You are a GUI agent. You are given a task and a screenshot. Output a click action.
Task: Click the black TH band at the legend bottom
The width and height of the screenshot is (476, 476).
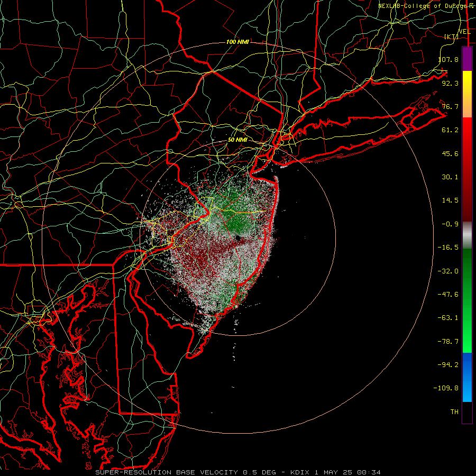[x=467, y=412]
